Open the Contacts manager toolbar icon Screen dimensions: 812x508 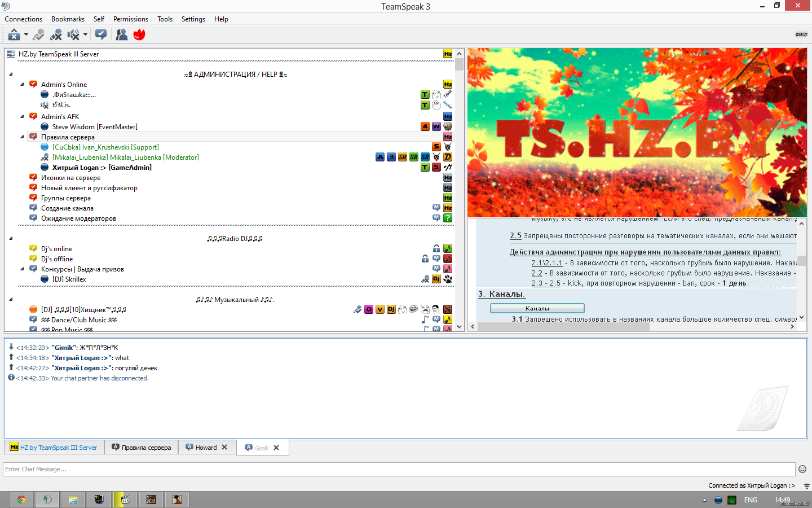pyautogui.click(x=121, y=34)
